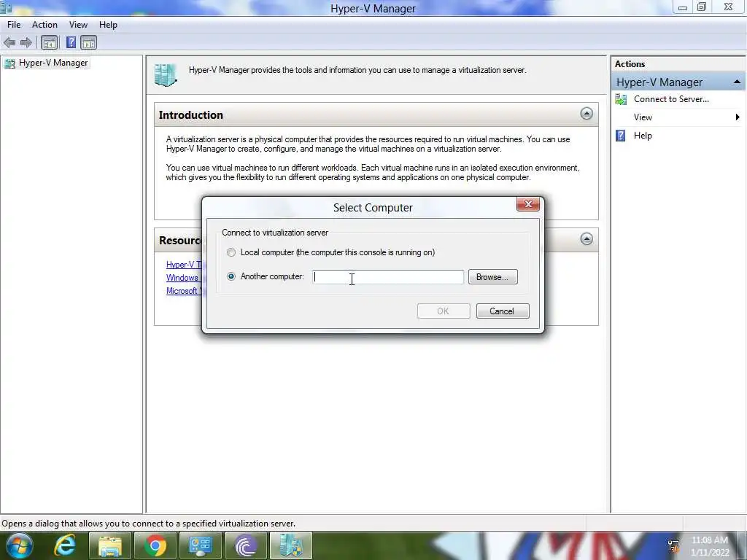
Task: Select the Another computer radio button
Action: pyautogui.click(x=231, y=276)
